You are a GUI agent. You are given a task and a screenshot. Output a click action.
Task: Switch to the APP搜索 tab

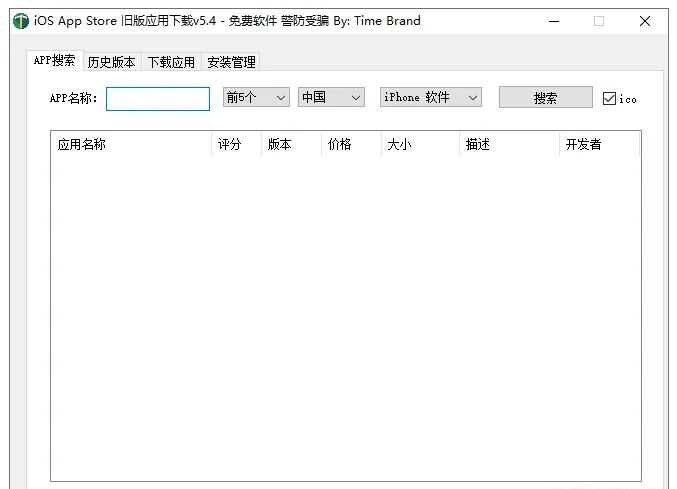pos(54,60)
